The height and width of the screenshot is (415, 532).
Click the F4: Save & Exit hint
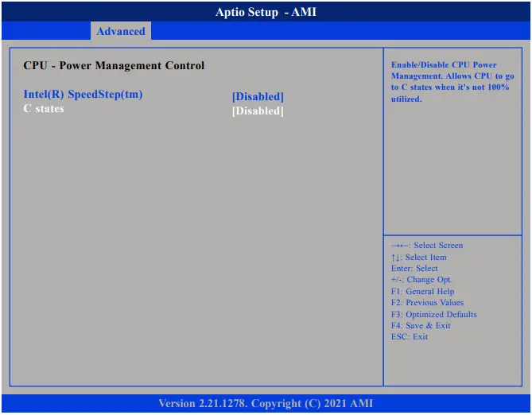[421, 325]
